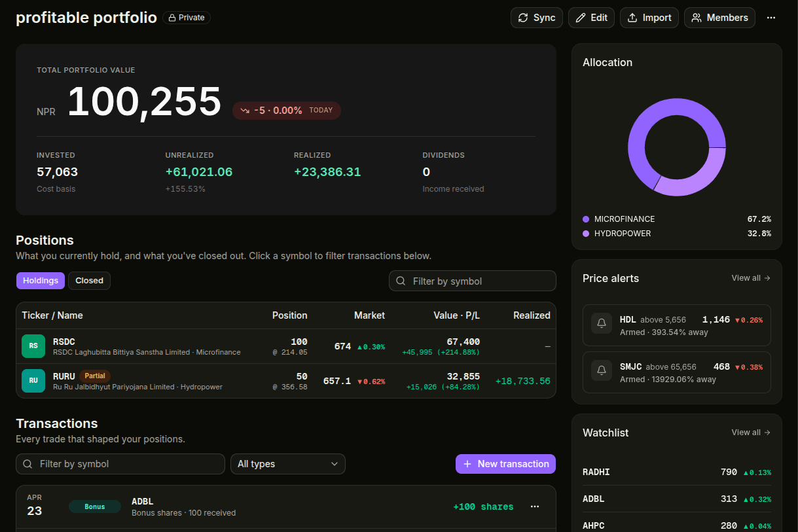Toggle the Private visibility badge
This screenshot has height=532, width=798.
pos(187,18)
